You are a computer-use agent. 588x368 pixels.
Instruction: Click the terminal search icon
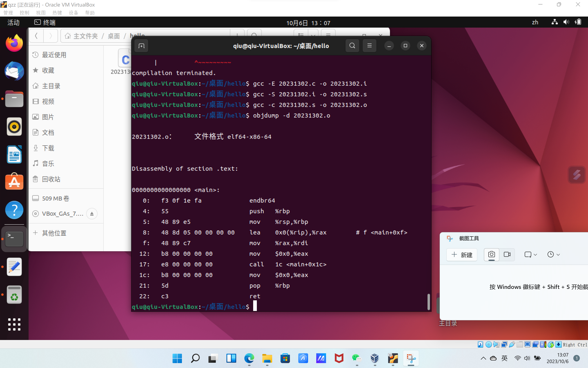pos(352,46)
